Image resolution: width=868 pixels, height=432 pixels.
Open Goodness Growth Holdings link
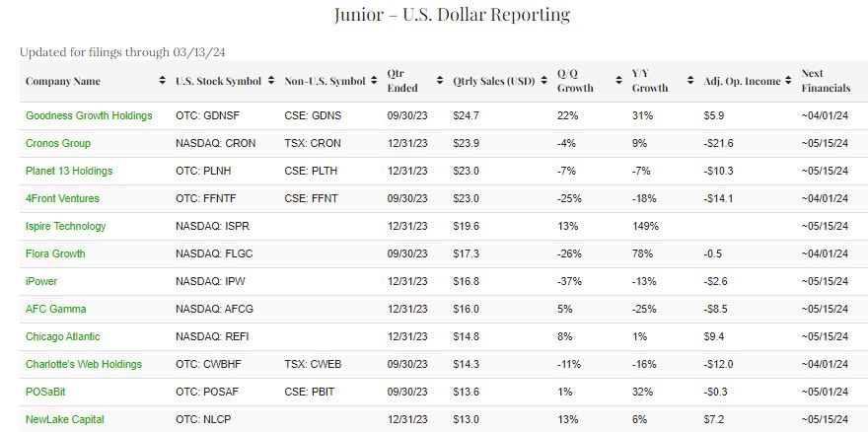point(89,115)
